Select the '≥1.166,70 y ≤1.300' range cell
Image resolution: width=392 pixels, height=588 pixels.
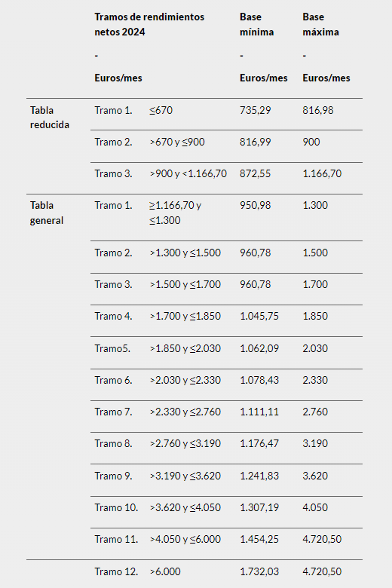tap(175, 213)
